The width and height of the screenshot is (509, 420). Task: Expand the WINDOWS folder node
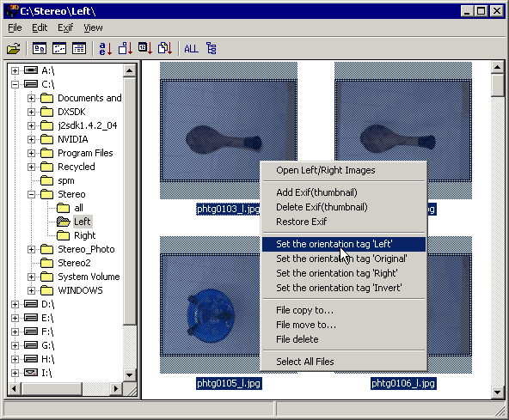[x=31, y=290]
